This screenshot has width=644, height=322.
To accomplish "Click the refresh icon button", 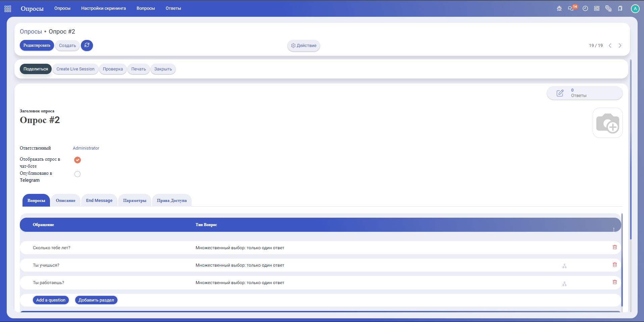I will pos(87,45).
